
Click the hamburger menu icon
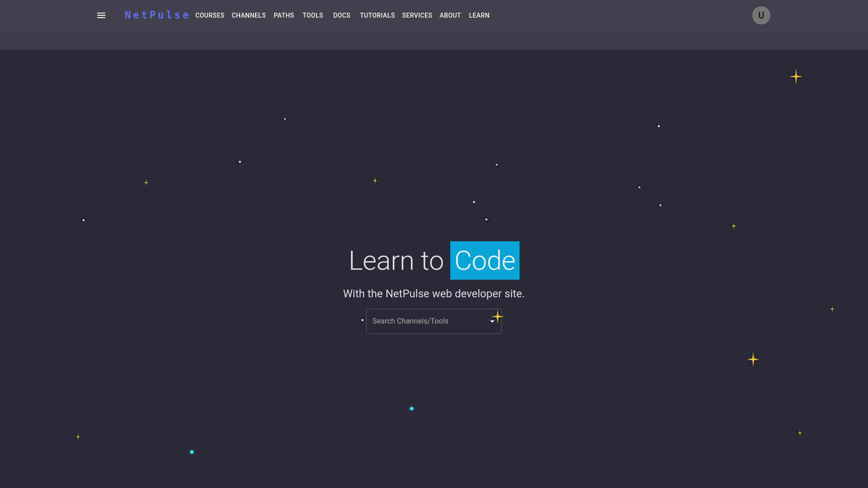101,15
